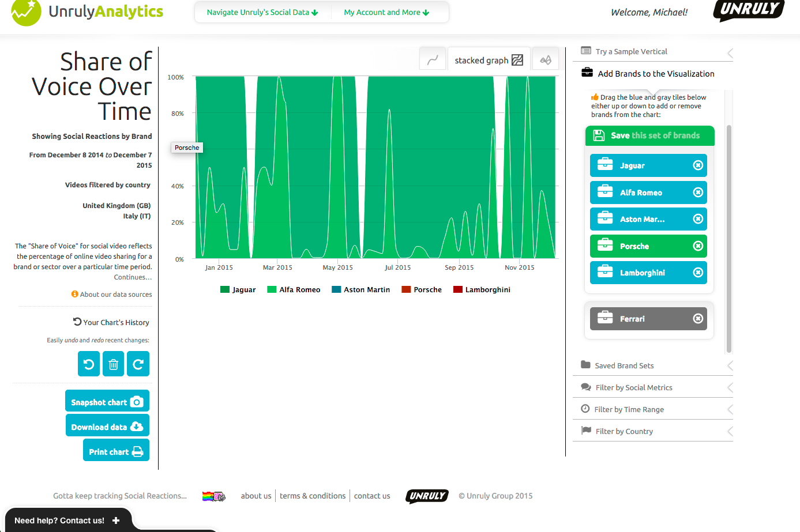Click the briefcase icon on Lamborghini tile
Image resolution: width=800 pixels, height=532 pixels.
(x=605, y=271)
